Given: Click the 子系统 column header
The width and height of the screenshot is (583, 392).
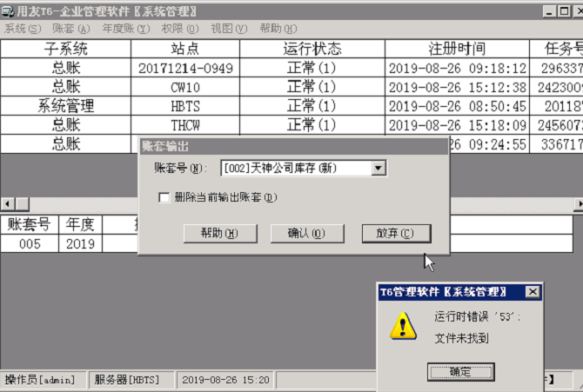Looking at the screenshot, I should click(x=65, y=49).
